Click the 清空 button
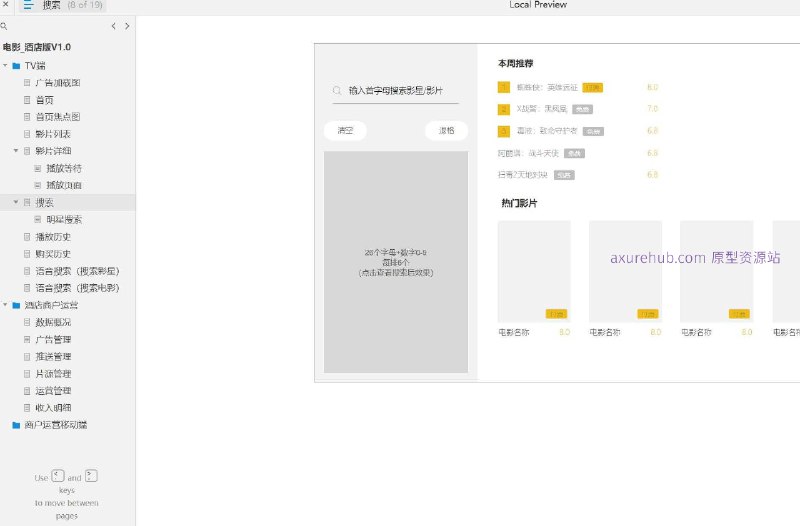 point(345,131)
